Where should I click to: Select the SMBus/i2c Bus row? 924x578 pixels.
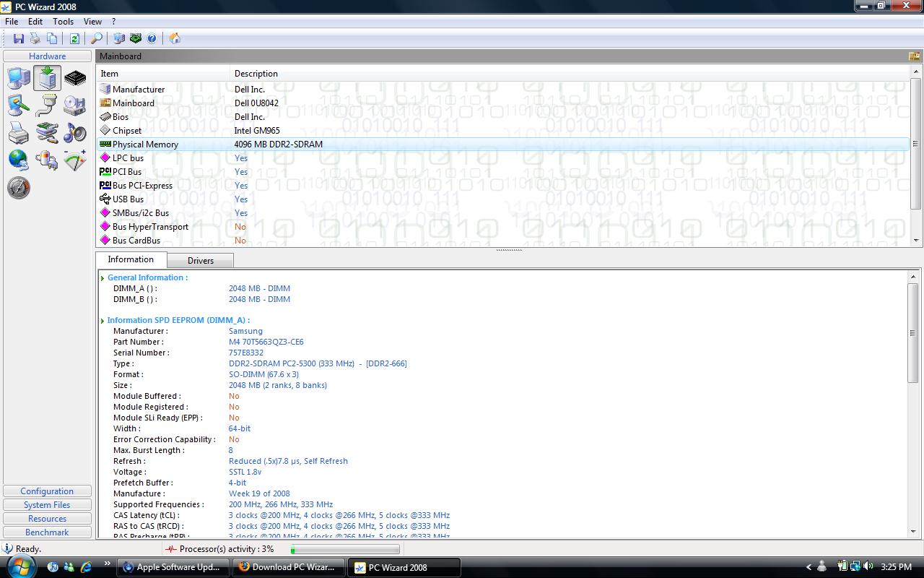click(x=503, y=213)
